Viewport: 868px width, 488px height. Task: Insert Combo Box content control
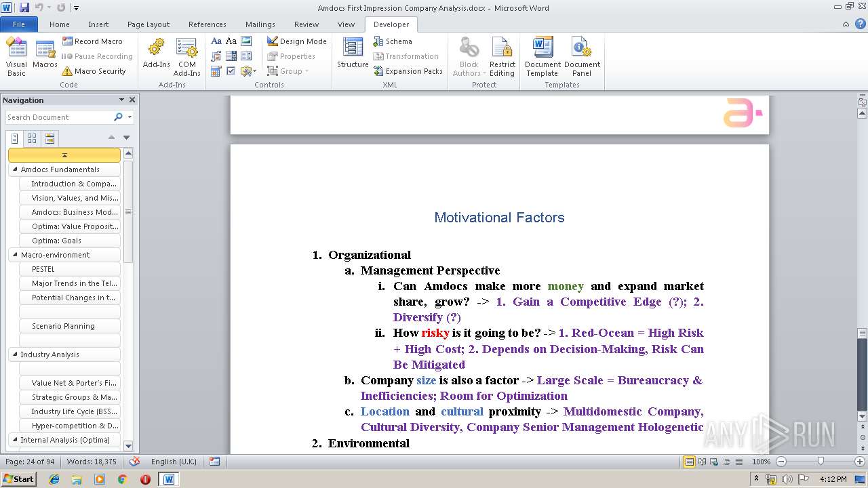click(231, 56)
